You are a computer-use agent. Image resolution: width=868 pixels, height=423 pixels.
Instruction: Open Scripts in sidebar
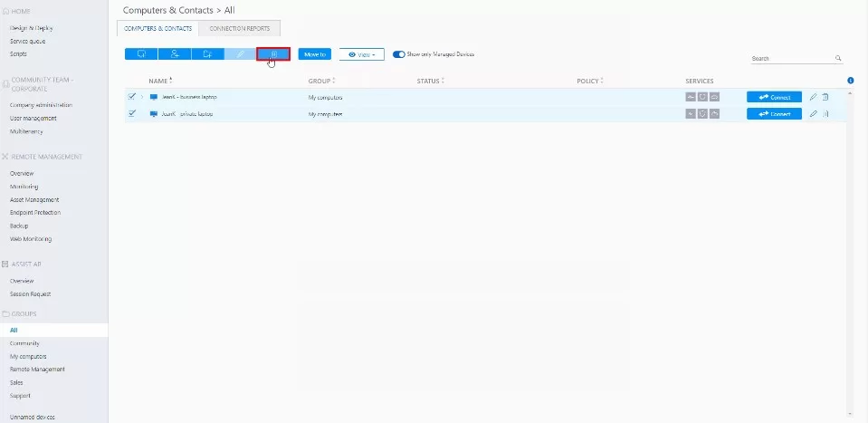coord(18,53)
